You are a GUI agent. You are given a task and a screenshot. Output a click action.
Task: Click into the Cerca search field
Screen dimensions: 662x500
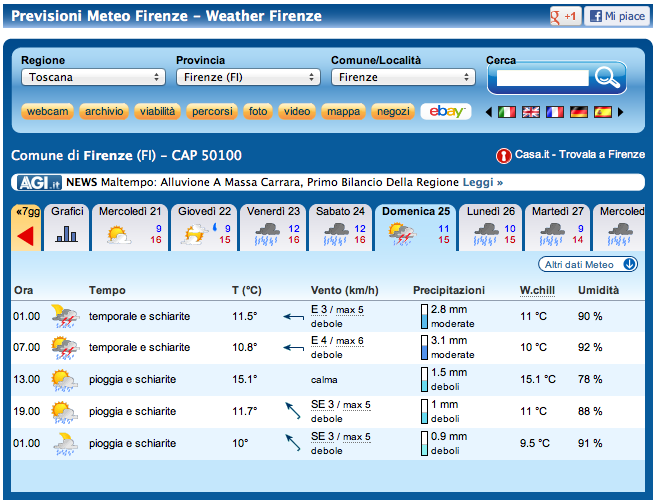tap(542, 78)
